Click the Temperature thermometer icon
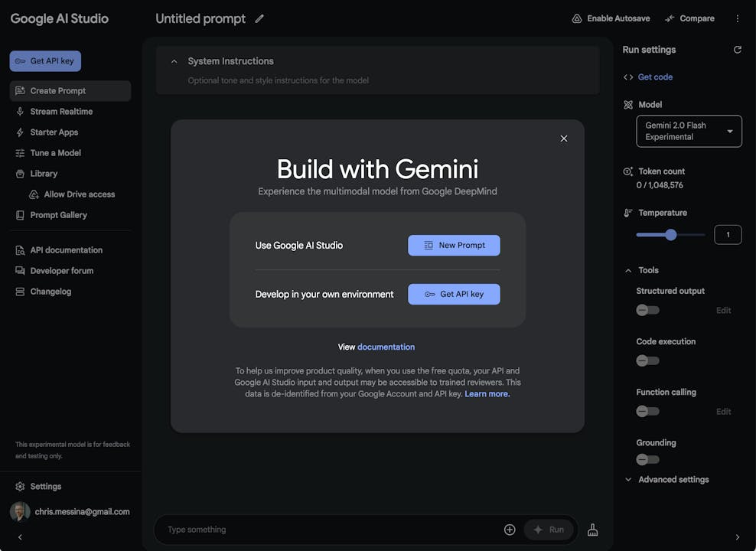 click(627, 213)
